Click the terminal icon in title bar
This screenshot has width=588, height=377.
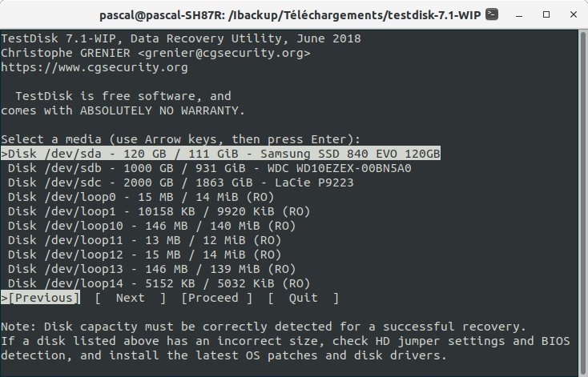pos(492,14)
